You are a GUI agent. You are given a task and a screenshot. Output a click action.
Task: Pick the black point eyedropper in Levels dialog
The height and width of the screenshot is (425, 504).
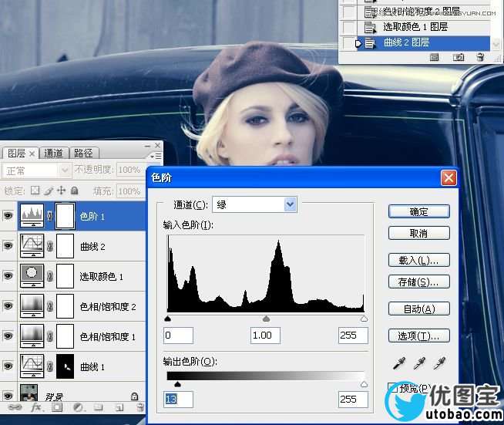click(x=398, y=363)
